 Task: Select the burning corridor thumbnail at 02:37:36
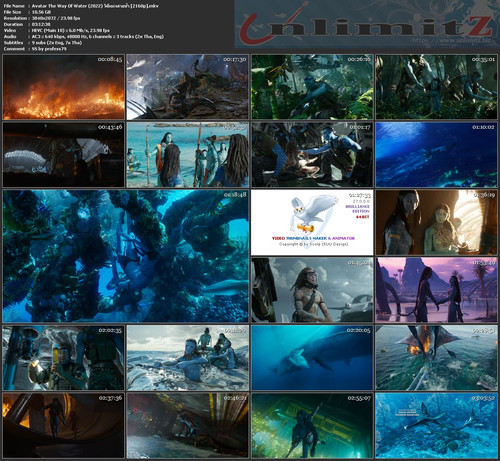(x=64, y=425)
